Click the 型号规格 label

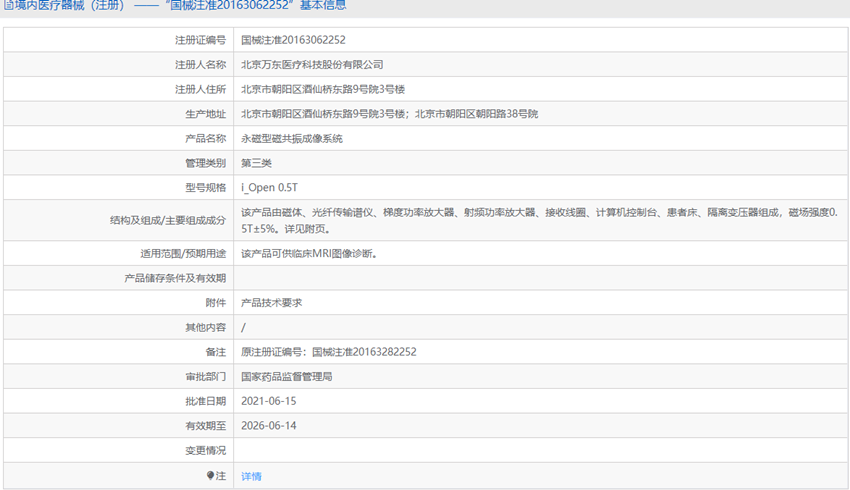(x=205, y=188)
